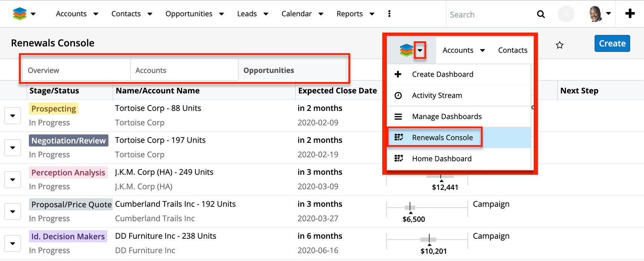Image resolution: width=644 pixels, height=261 pixels.
Task: Click the SugarCRM cube logo in navbar
Action: (20, 14)
